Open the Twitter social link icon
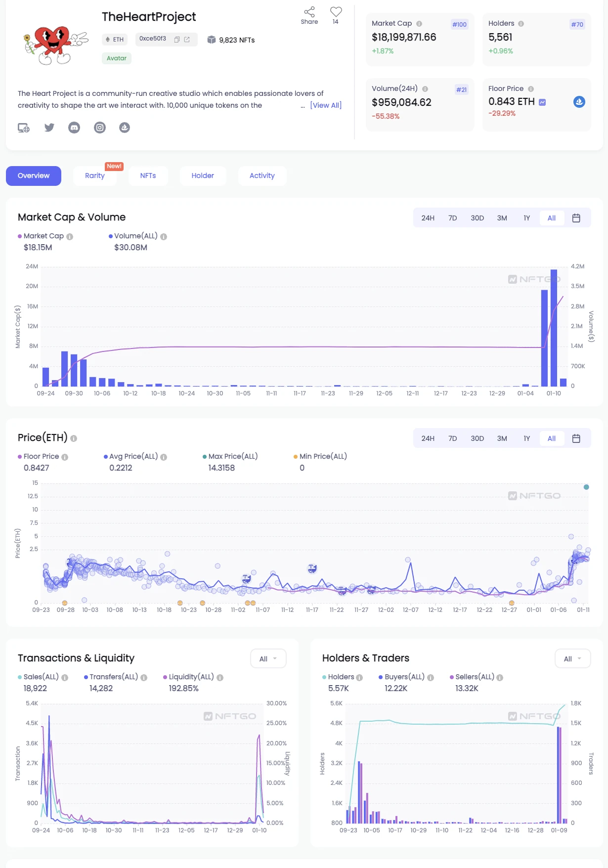608x868 pixels. (49, 128)
